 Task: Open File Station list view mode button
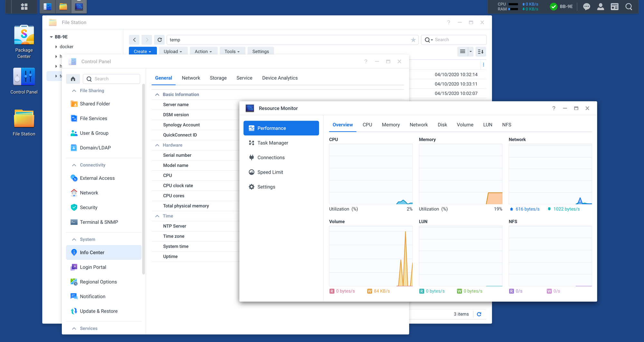[x=462, y=51]
